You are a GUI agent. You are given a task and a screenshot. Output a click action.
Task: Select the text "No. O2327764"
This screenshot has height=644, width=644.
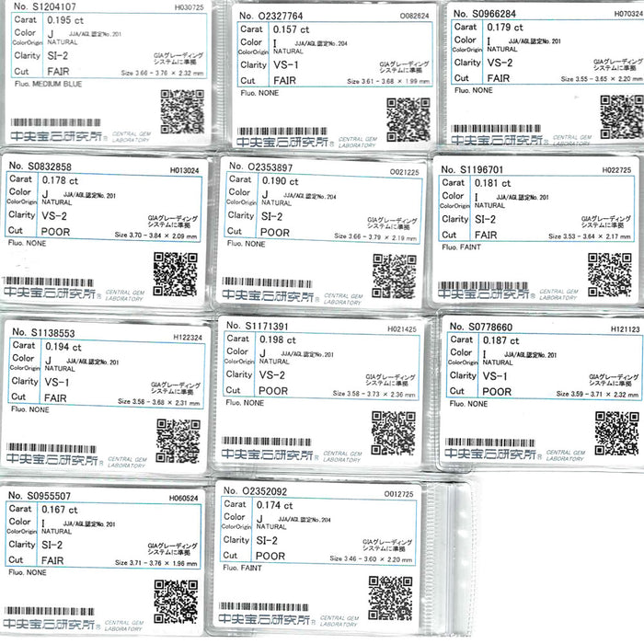(270, 16)
